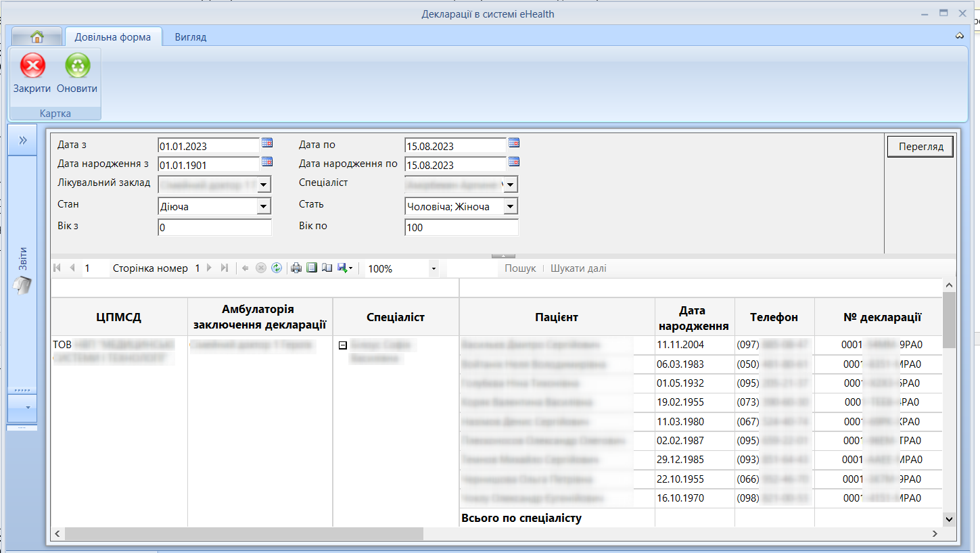Switch to the Вигляд tab

pos(191,37)
